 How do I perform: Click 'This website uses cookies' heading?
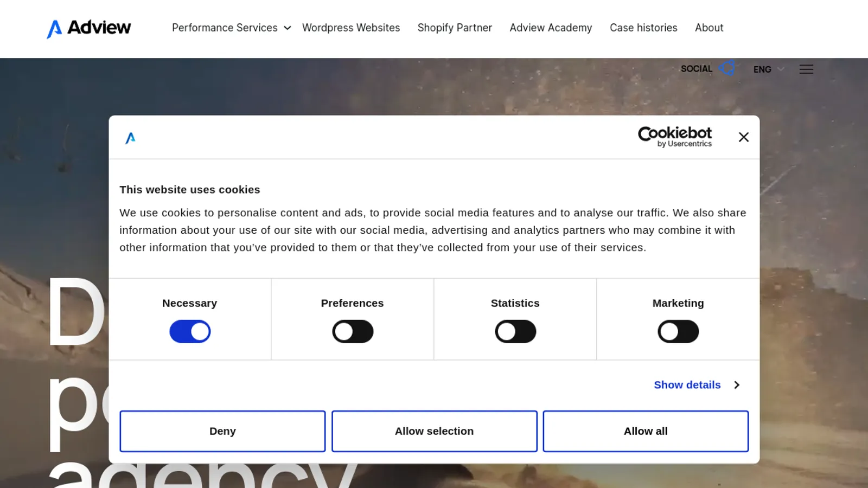(190, 190)
